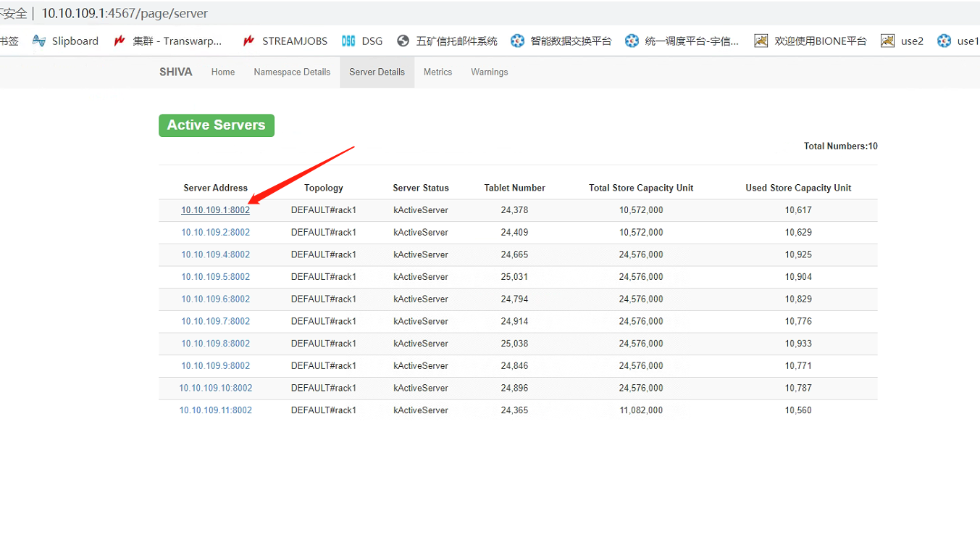Open the 欢迎使用BIONE平台 bookmark

pyautogui.click(x=811, y=41)
